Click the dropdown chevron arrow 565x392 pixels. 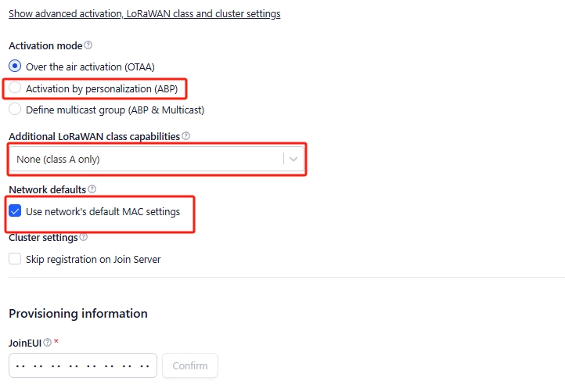(x=293, y=159)
